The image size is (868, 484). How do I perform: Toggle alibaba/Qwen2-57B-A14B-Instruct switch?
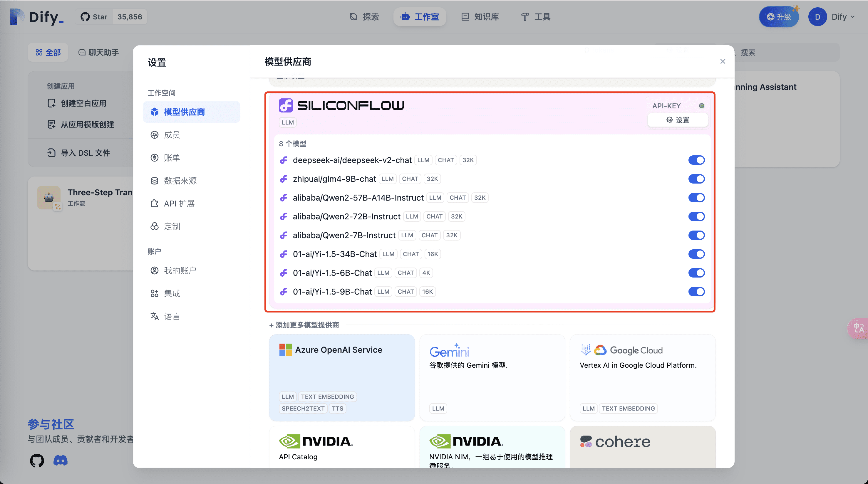click(x=696, y=198)
